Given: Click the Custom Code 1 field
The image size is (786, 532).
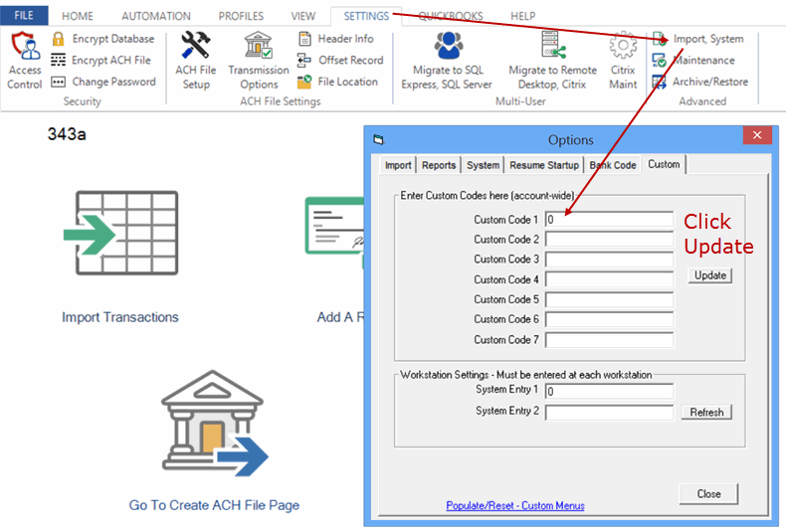Looking at the screenshot, I should [x=609, y=220].
